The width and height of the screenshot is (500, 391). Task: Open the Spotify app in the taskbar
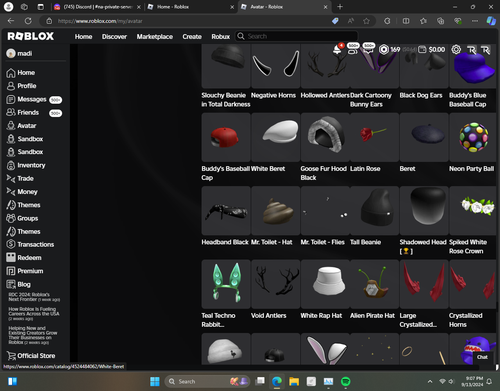pyautogui.click(x=345, y=381)
